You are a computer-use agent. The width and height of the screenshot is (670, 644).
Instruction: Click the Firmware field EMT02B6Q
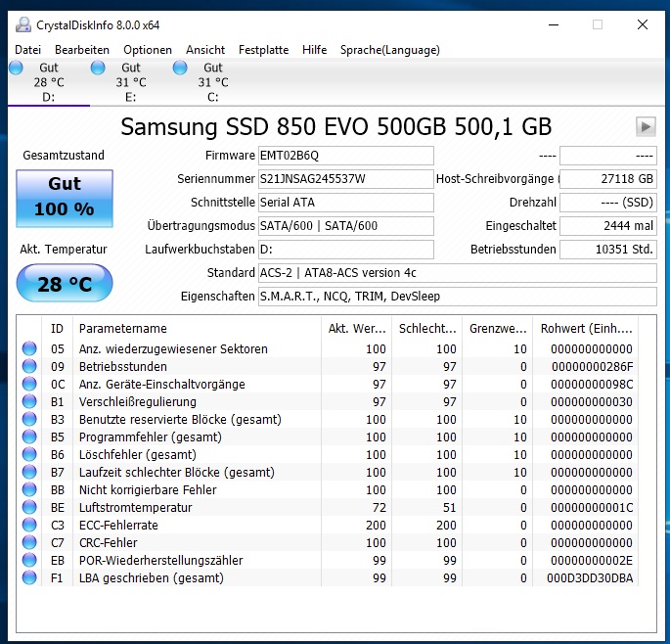[x=346, y=156]
